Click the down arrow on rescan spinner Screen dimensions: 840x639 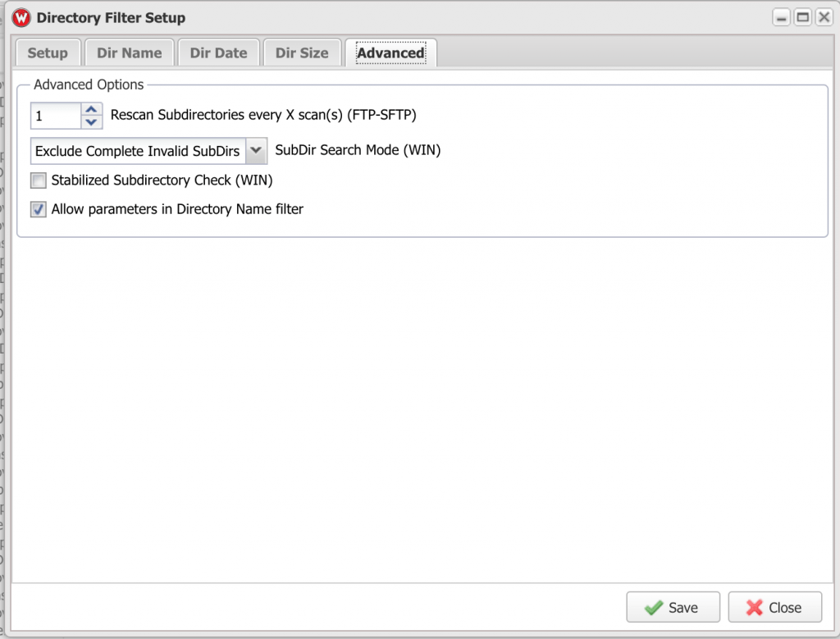(90, 121)
